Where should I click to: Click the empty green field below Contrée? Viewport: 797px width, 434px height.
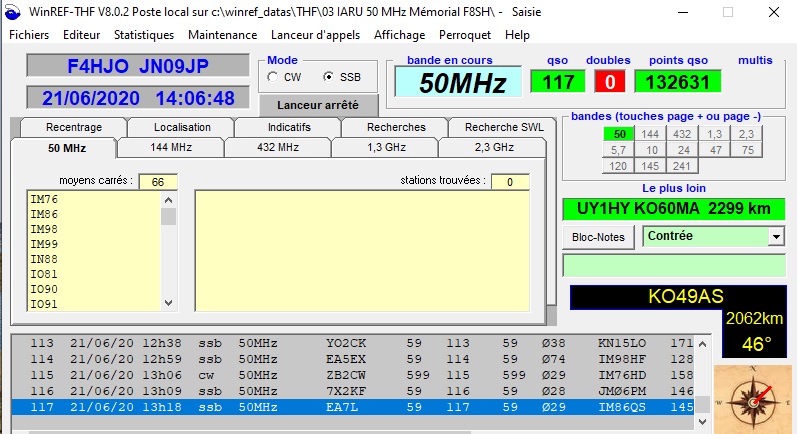[674, 266]
